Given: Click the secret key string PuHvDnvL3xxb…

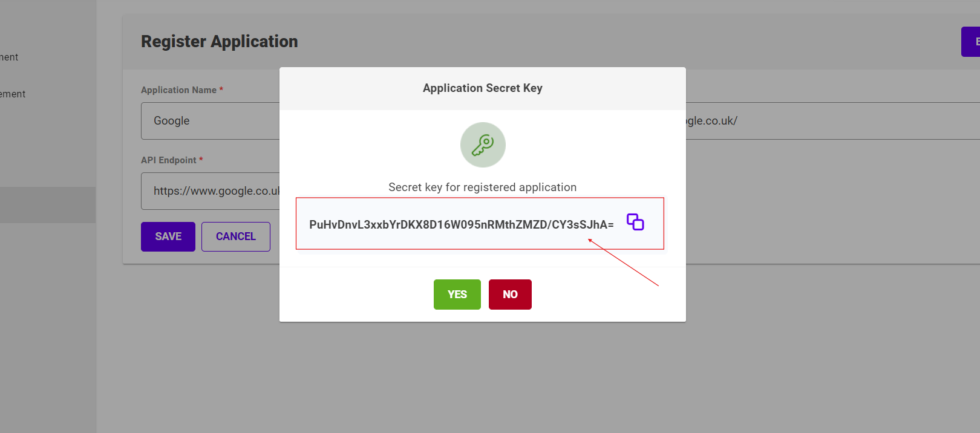Looking at the screenshot, I should coord(462,224).
